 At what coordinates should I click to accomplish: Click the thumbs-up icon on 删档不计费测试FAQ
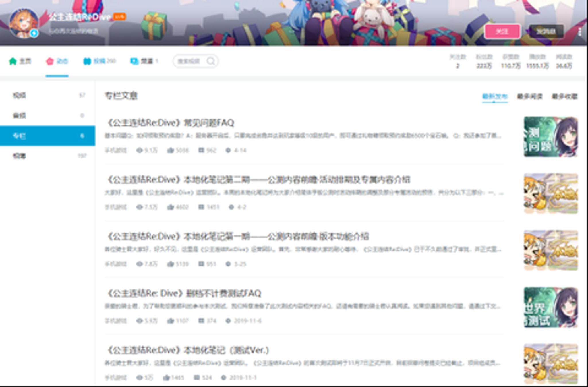[171, 321]
